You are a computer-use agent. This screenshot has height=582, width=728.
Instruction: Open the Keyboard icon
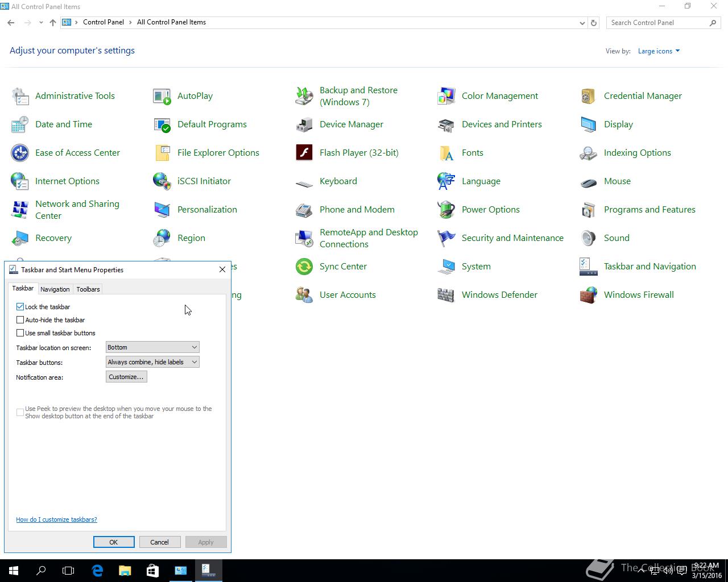[304, 183]
